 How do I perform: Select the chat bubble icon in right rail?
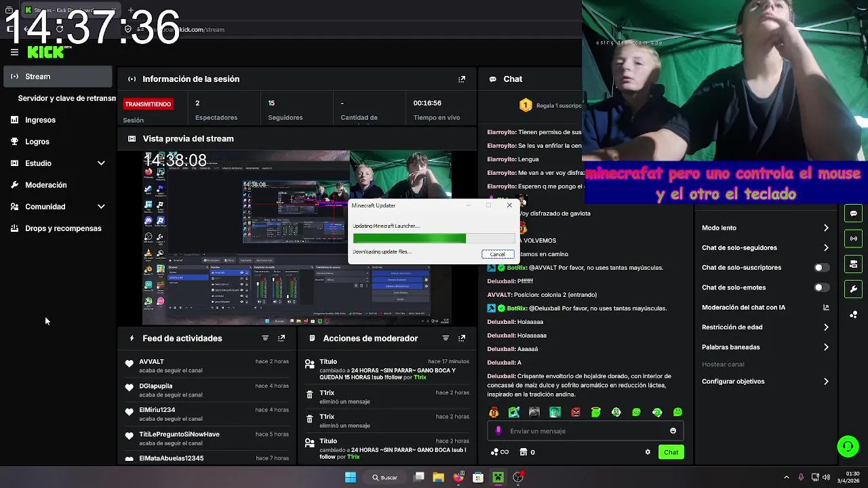[853, 213]
